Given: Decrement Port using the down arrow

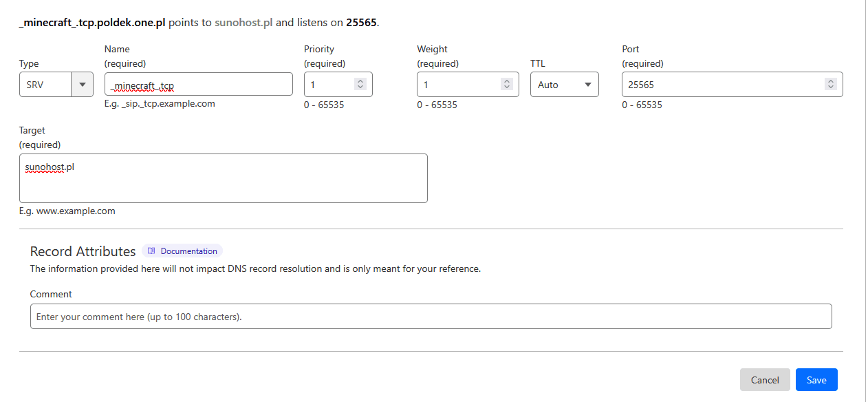Looking at the screenshot, I should click(x=831, y=88).
